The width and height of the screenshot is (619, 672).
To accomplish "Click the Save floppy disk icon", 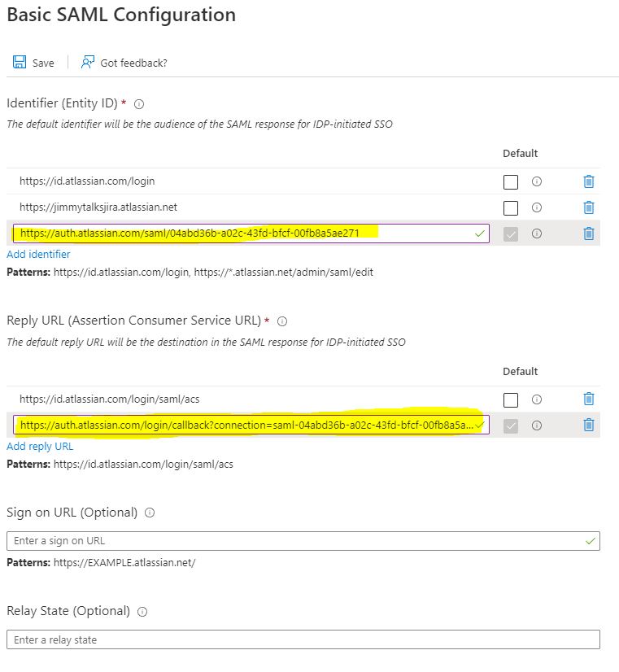I will coord(20,62).
